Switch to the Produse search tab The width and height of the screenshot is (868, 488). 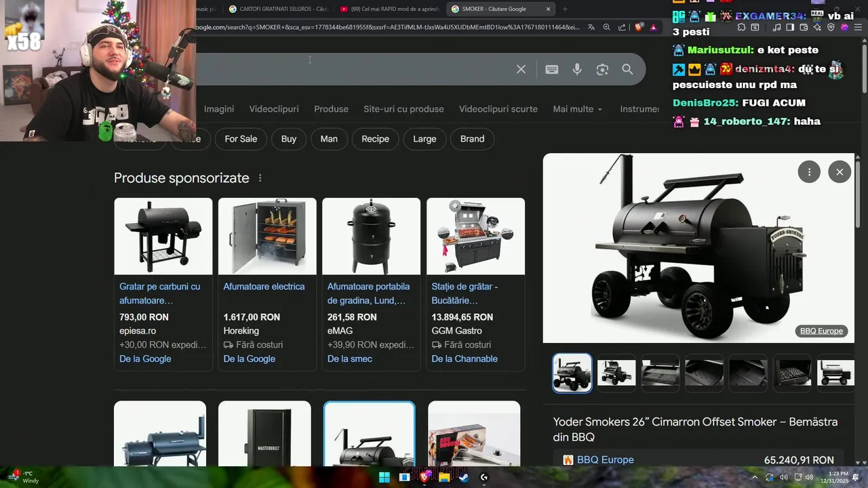[331, 109]
